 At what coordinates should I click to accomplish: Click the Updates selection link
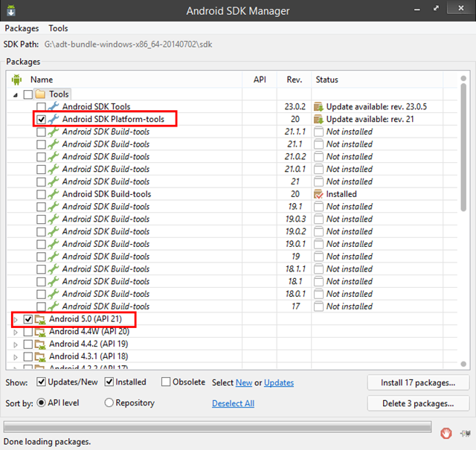pyautogui.click(x=279, y=382)
